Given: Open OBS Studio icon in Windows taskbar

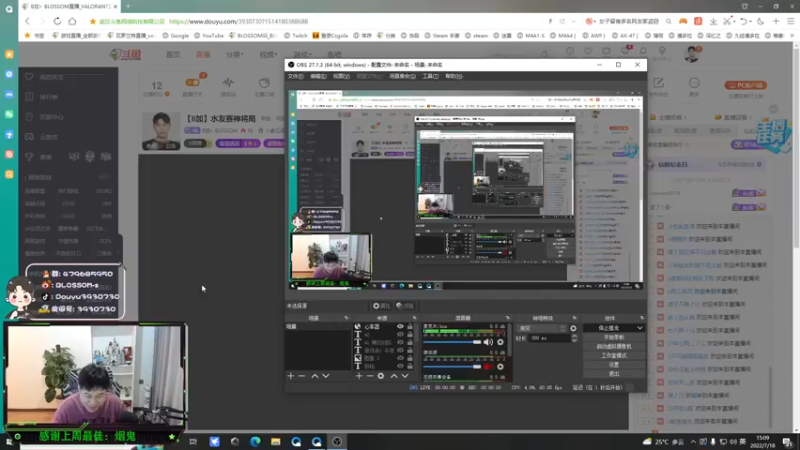Looking at the screenshot, I should 337,442.
